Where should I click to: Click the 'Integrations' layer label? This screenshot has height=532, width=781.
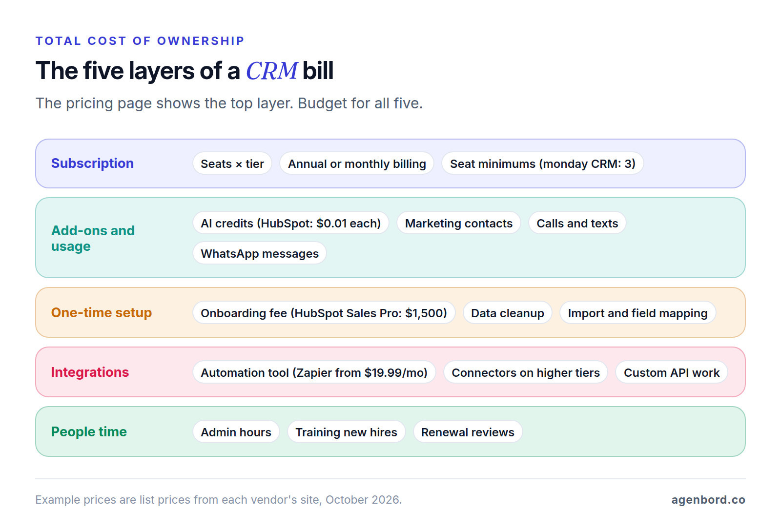pos(90,372)
